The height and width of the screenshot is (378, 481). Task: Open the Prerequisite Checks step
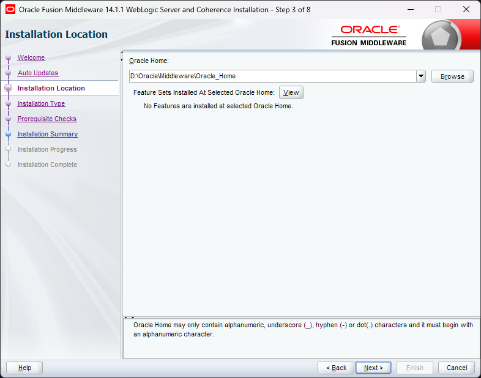click(x=47, y=119)
